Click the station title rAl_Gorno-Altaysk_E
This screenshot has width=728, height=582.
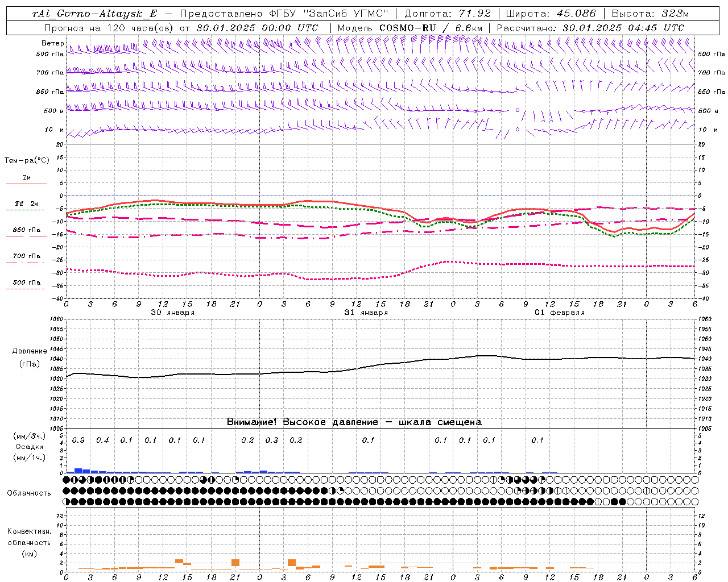(94, 14)
